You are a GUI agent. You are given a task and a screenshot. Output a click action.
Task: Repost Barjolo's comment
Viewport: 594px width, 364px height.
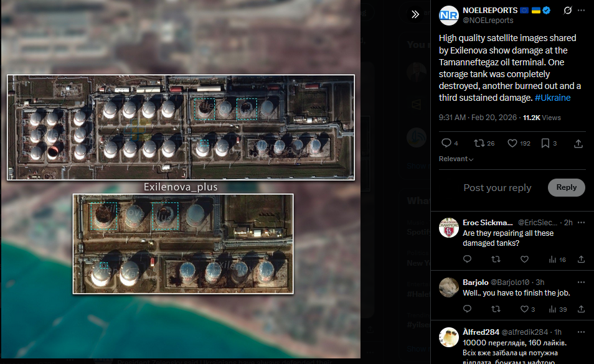pyautogui.click(x=496, y=309)
